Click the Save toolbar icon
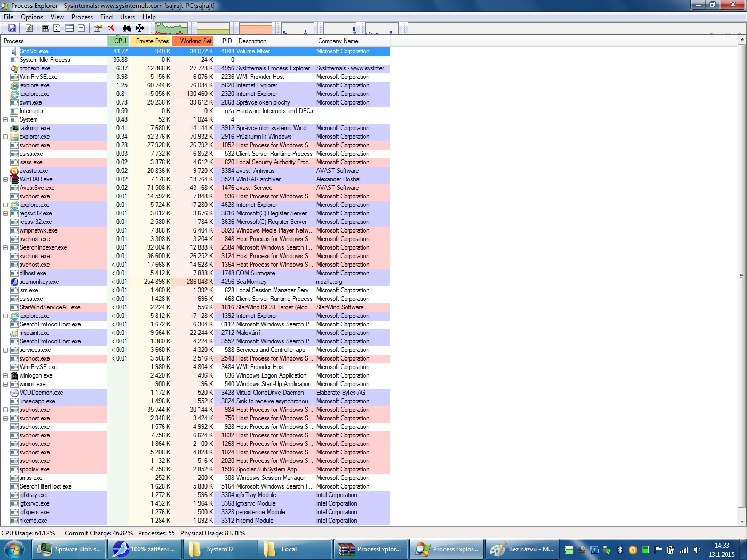 (12, 28)
